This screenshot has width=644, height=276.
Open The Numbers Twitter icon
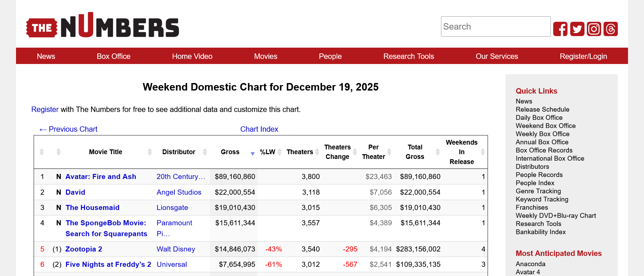point(577,29)
